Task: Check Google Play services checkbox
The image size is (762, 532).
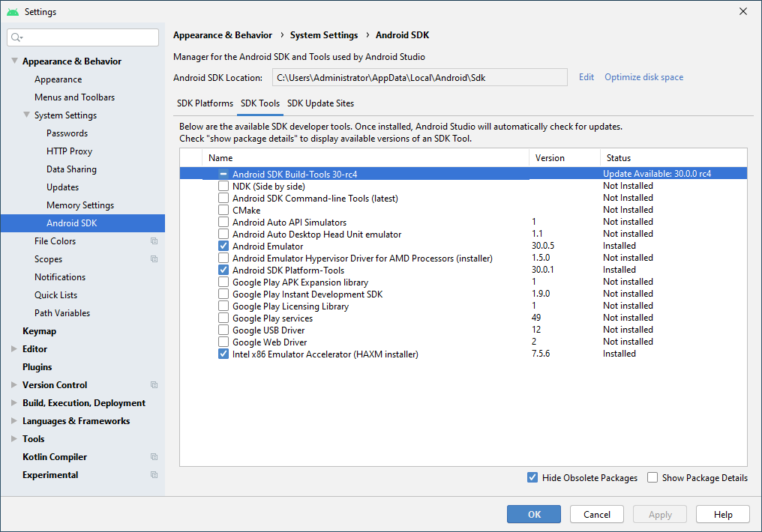Action: click(223, 318)
